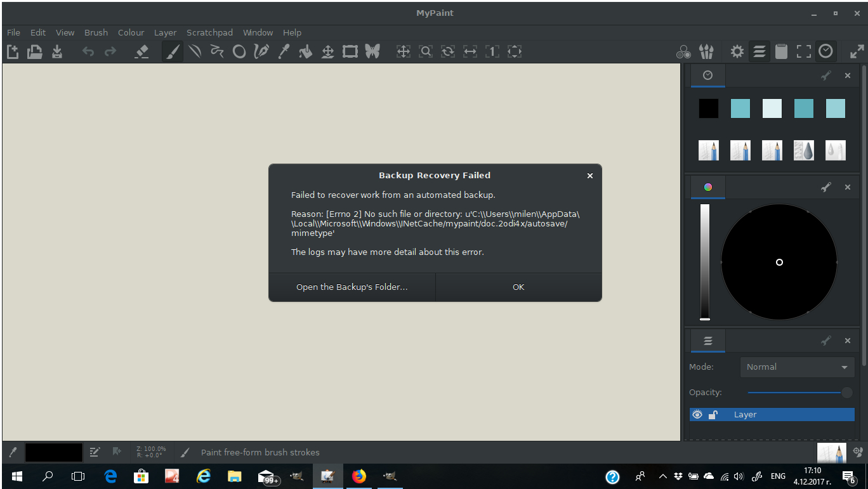Click the New document icon

click(13, 51)
